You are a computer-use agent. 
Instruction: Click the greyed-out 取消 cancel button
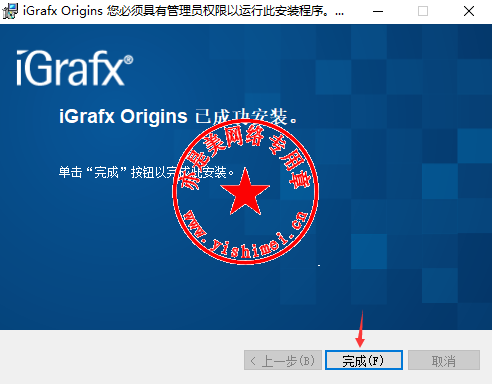[x=444, y=360]
